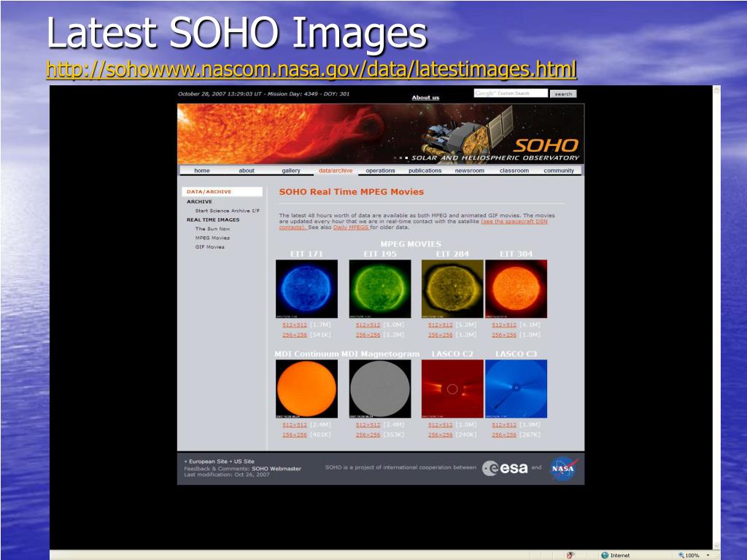
Task: Open the MDI Continuum thumbnail
Action: [307, 389]
